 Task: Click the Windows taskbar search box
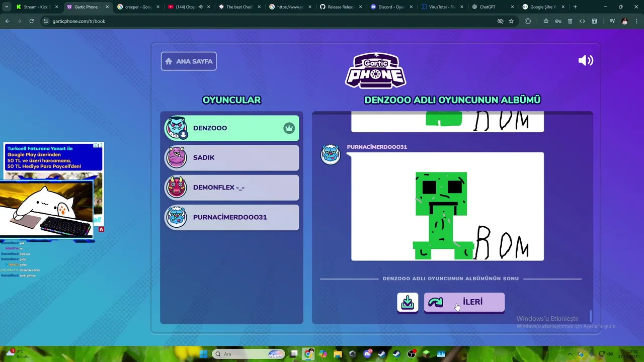click(x=249, y=354)
